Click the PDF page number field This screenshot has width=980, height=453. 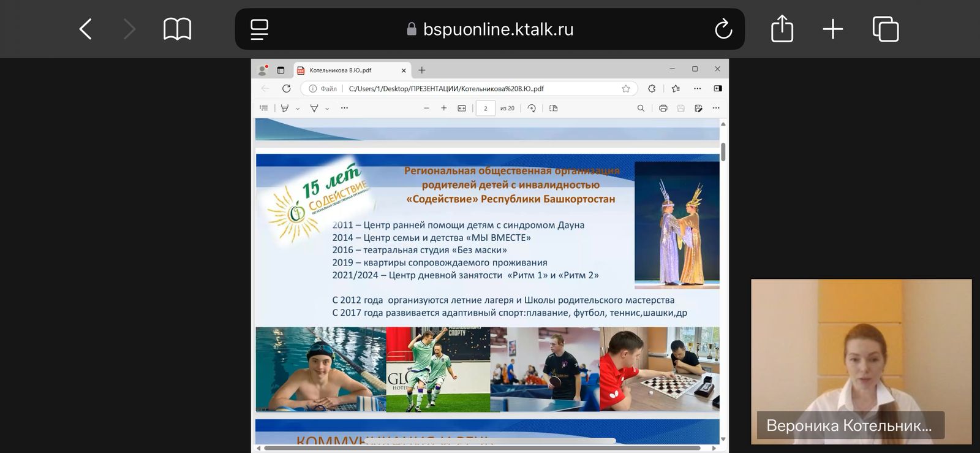486,108
